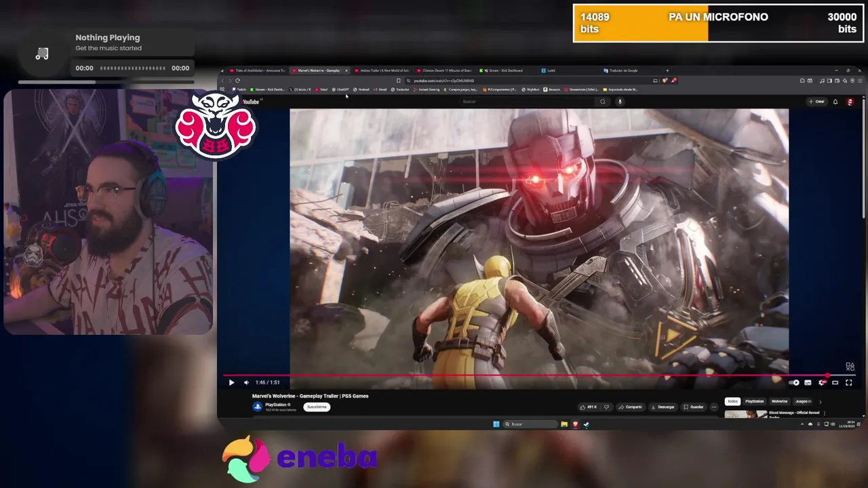
Task: Go back in browser history
Action: (x=222, y=81)
